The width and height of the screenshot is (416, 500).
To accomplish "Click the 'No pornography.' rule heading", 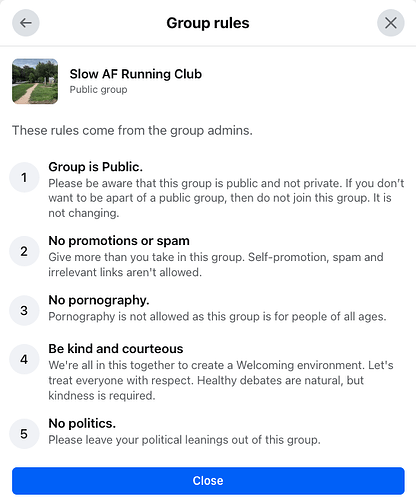I will (x=99, y=300).
